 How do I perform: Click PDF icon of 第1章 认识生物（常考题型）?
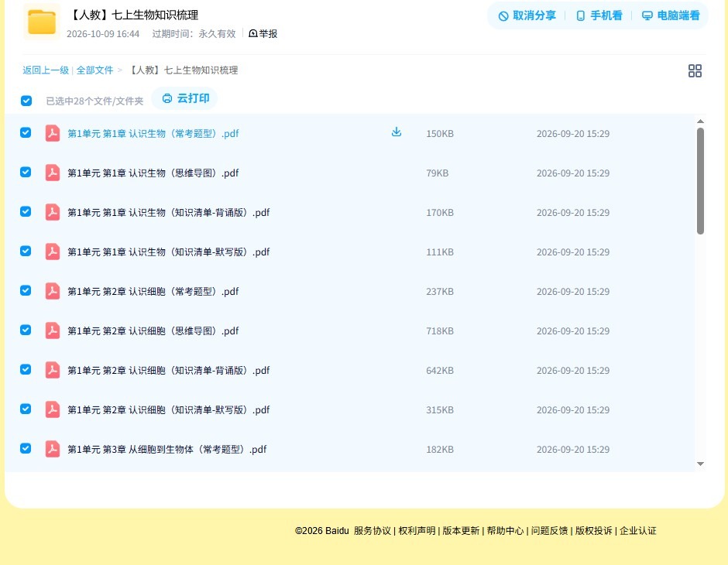(53, 133)
